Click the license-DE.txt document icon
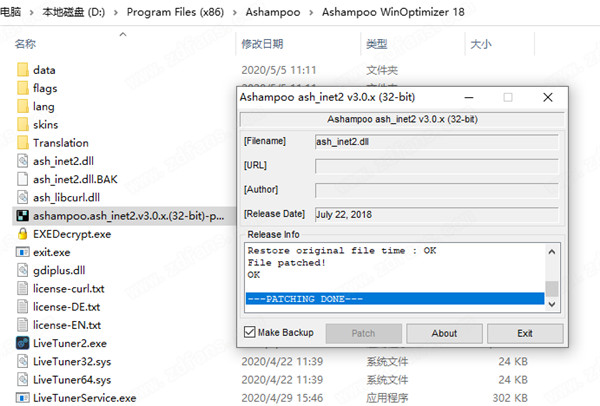Screen dimensions: 600x406 click(23, 307)
